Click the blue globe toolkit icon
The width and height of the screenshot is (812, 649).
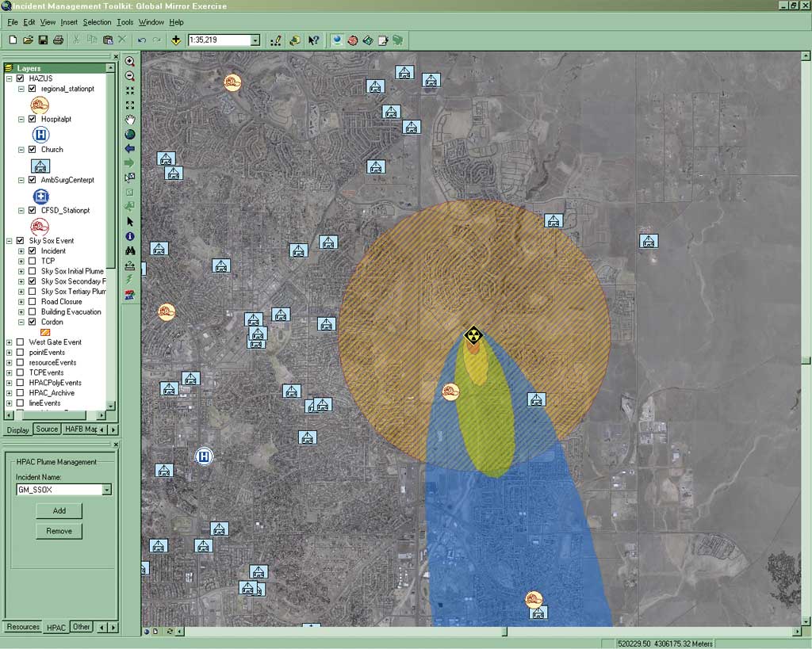coord(338,40)
